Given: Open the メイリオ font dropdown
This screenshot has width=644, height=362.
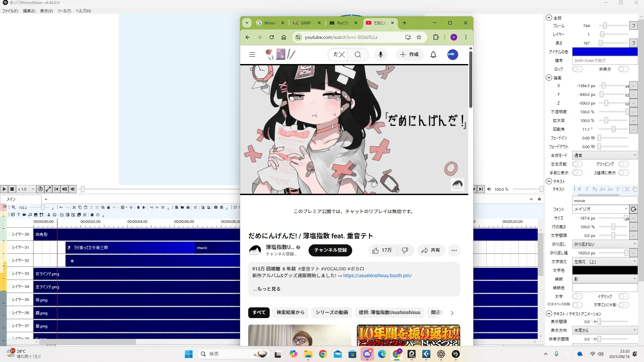Looking at the screenshot, I should 600,209.
